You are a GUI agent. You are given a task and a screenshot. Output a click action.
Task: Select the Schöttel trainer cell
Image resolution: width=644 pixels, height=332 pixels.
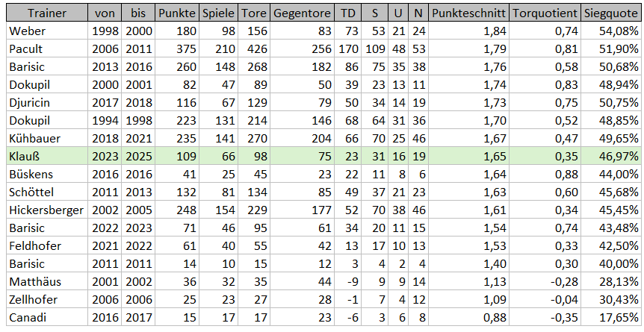(47, 192)
